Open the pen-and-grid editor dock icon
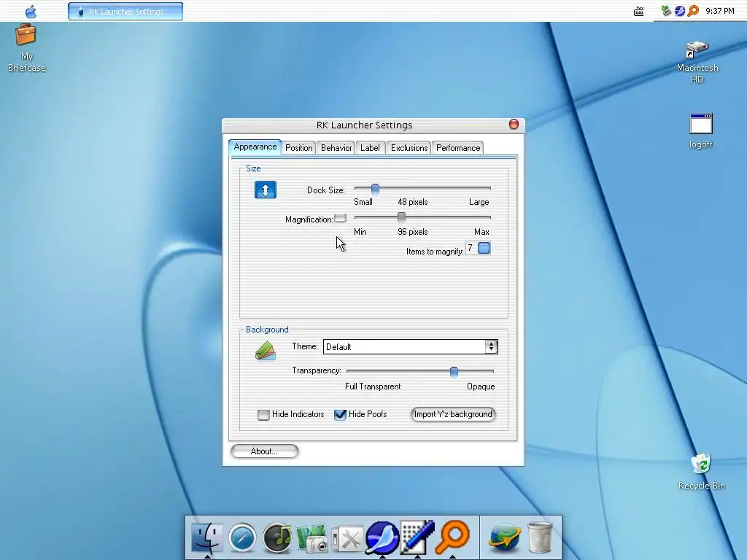747x560 pixels. pos(417,537)
